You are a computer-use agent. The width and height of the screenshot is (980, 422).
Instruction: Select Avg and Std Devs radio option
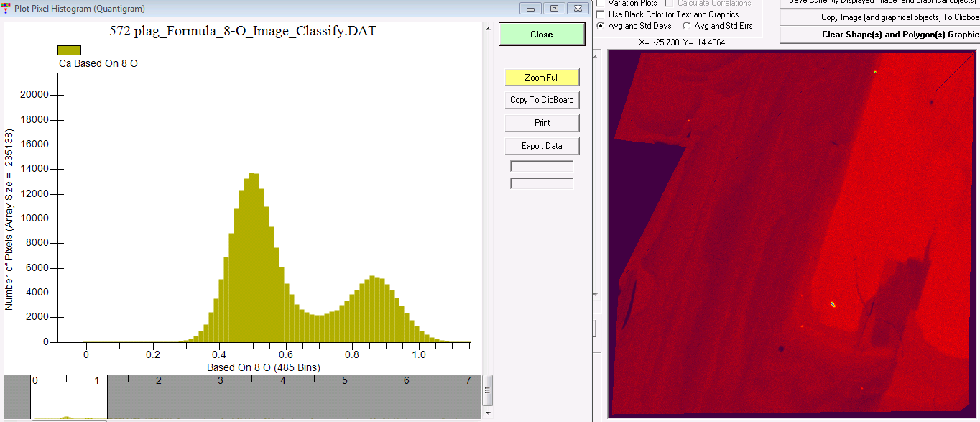pyautogui.click(x=601, y=26)
